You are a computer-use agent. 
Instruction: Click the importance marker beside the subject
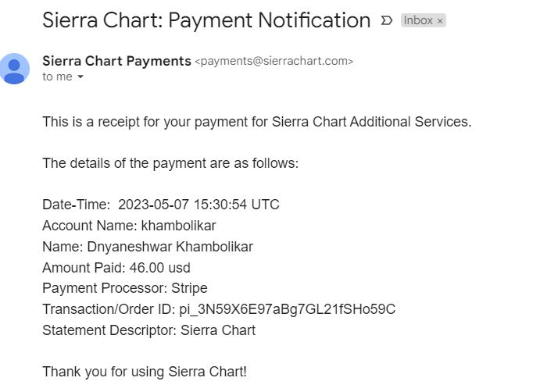point(386,21)
